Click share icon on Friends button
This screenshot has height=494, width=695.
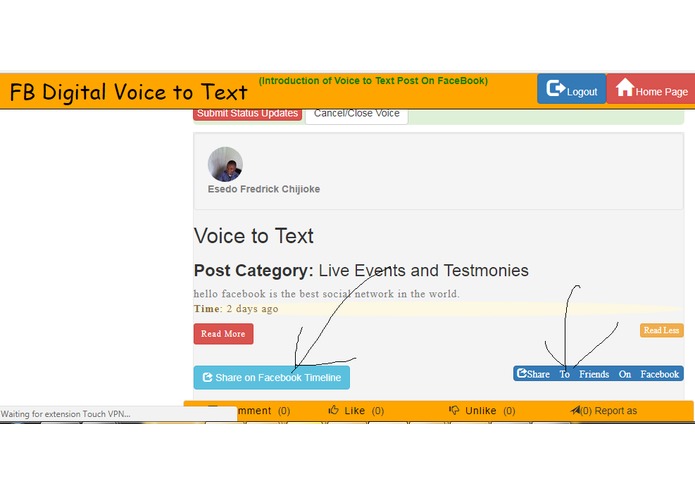pyautogui.click(x=522, y=373)
